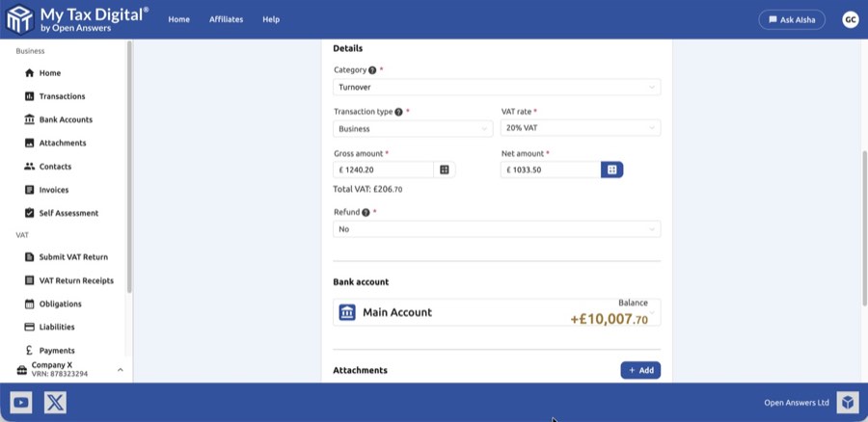Open Contacts in the sidebar
This screenshot has height=422, width=868.
click(55, 167)
